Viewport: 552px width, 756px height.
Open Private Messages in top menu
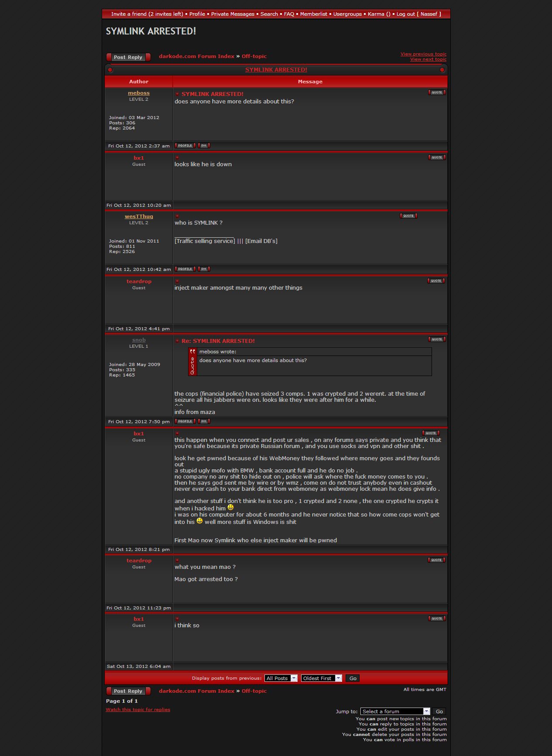click(233, 14)
